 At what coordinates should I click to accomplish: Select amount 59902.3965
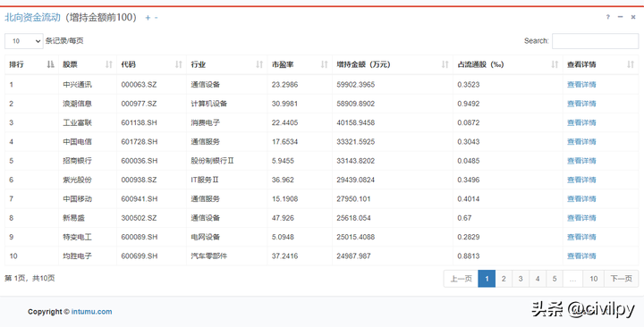click(x=356, y=85)
